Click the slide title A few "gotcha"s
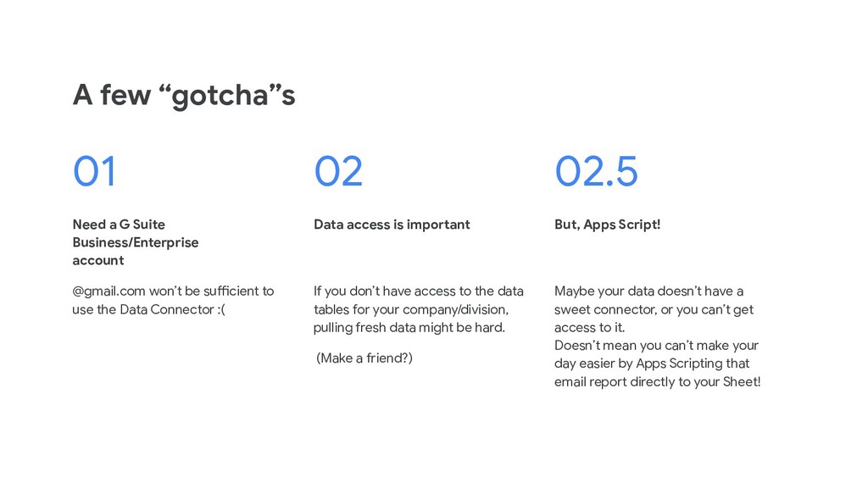Image resolution: width=868 pixels, height=488 pixels. coord(184,95)
